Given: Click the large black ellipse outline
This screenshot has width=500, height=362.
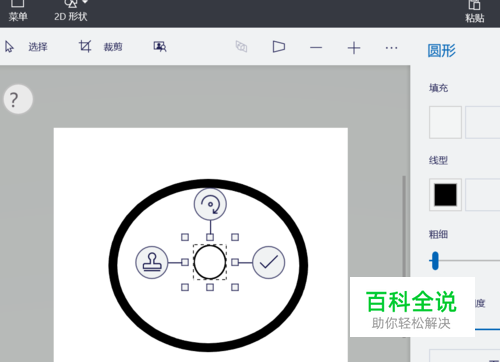Looking at the screenshot, I should coord(113,265).
